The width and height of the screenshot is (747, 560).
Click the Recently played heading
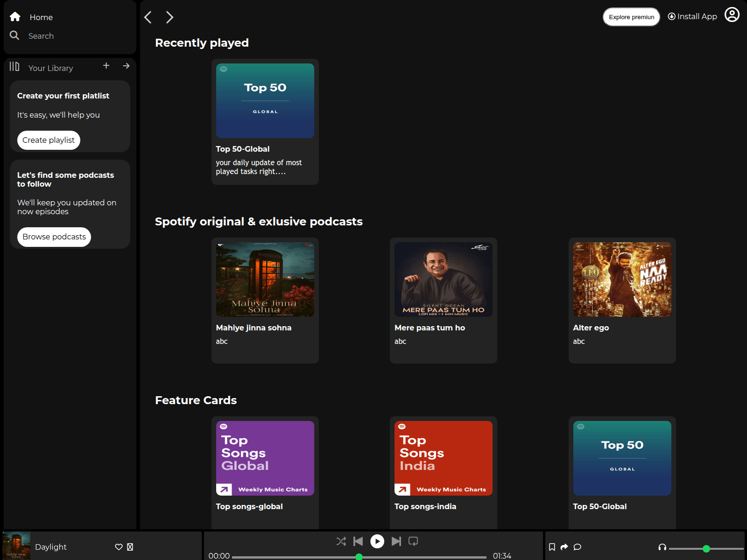click(202, 43)
